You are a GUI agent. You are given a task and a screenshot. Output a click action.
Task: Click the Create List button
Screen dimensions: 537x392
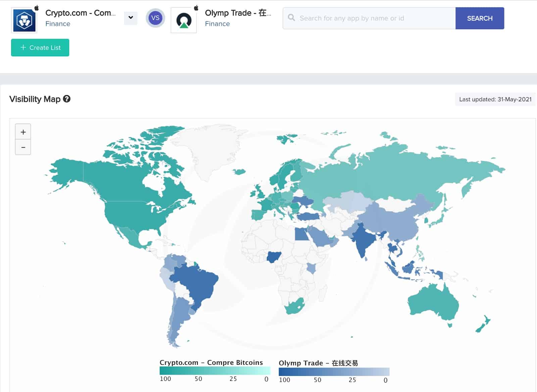(40, 48)
